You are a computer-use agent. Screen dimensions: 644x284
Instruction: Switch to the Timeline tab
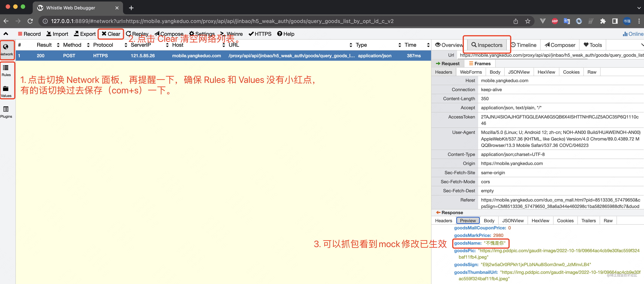pos(524,45)
